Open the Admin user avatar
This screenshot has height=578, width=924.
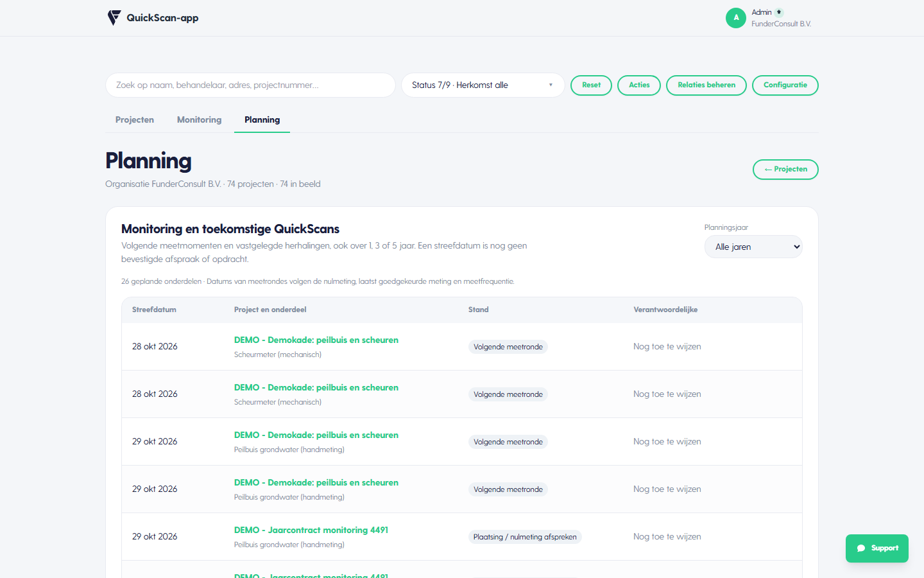click(x=736, y=18)
